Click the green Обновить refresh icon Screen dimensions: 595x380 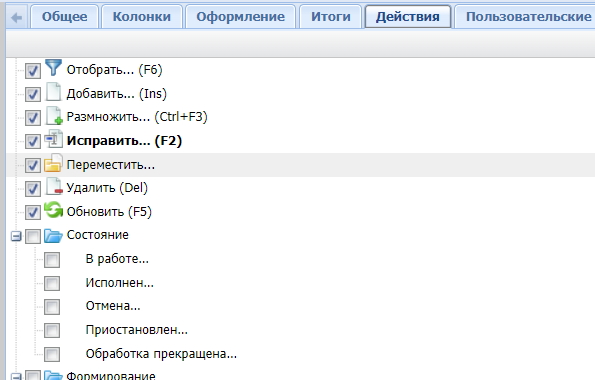53,210
